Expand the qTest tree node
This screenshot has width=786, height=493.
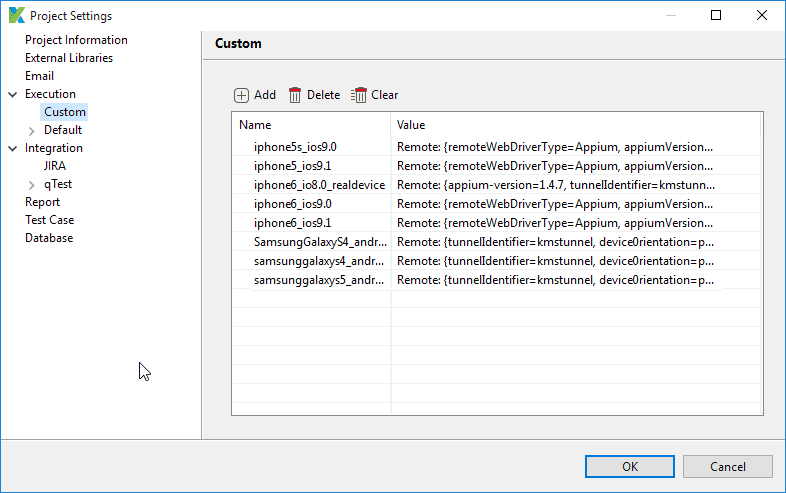(x=31, y=184)
